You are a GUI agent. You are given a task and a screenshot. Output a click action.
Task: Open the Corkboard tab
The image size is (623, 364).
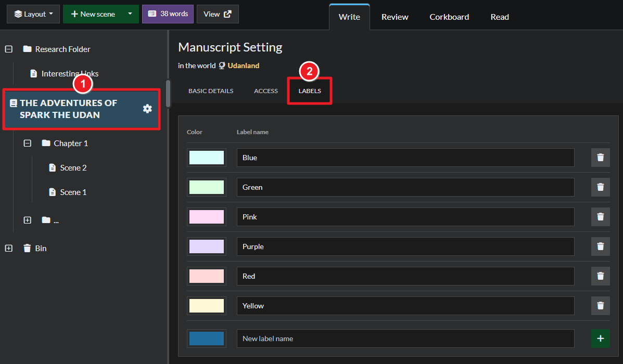point(449,17)
